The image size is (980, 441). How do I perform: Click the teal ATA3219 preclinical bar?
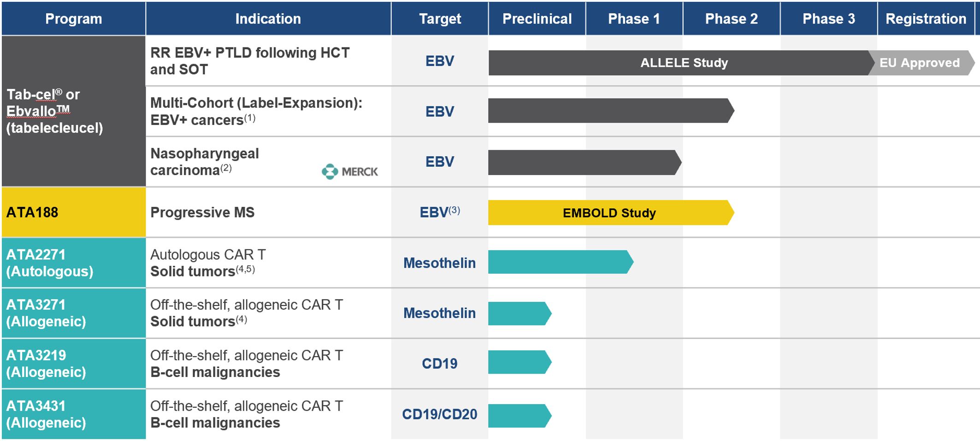point(520,362)
